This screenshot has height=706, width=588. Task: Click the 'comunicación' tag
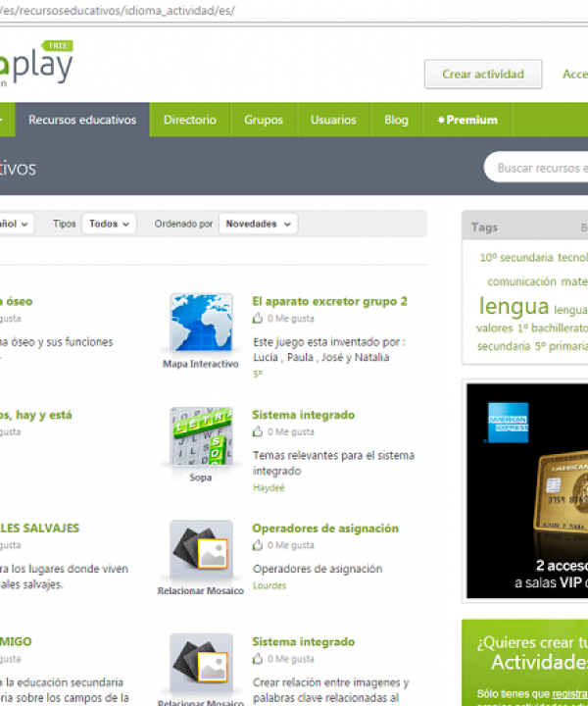click(x=522, y=281)
